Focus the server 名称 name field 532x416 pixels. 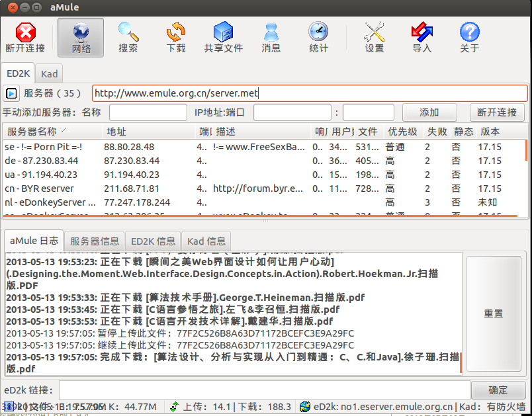pos(148,112)
